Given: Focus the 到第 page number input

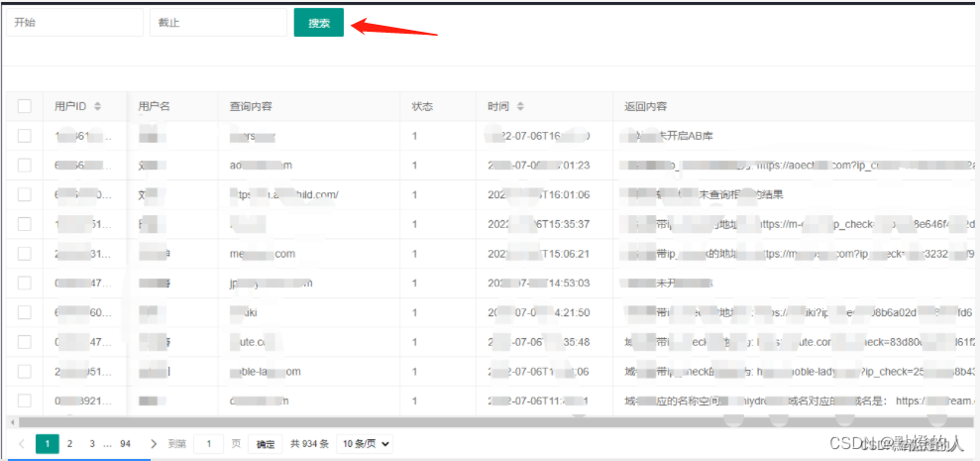Looking at the screenshot, I should 209,444.
